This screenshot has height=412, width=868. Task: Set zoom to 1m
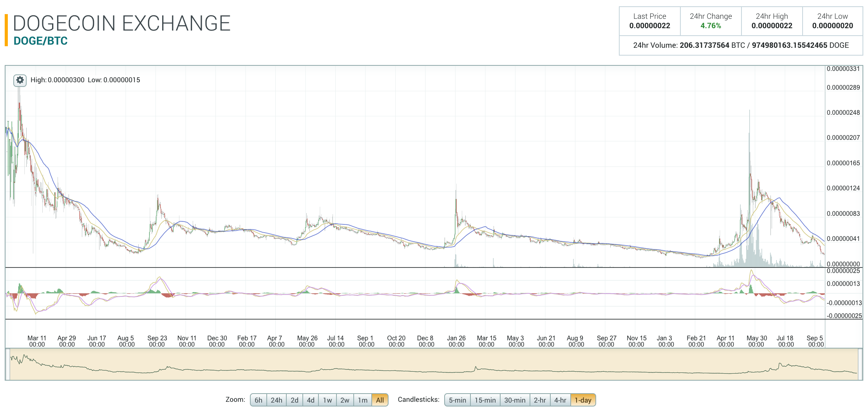tap(363, 400)
